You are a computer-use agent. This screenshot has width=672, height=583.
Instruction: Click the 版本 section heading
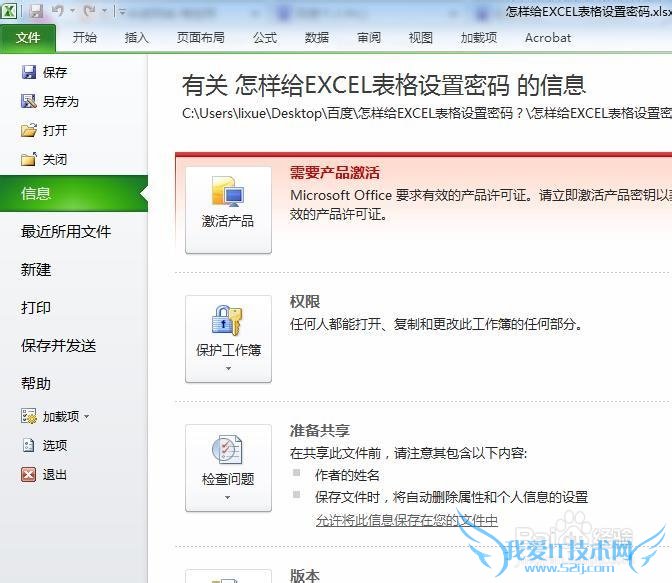click(305, 575)
